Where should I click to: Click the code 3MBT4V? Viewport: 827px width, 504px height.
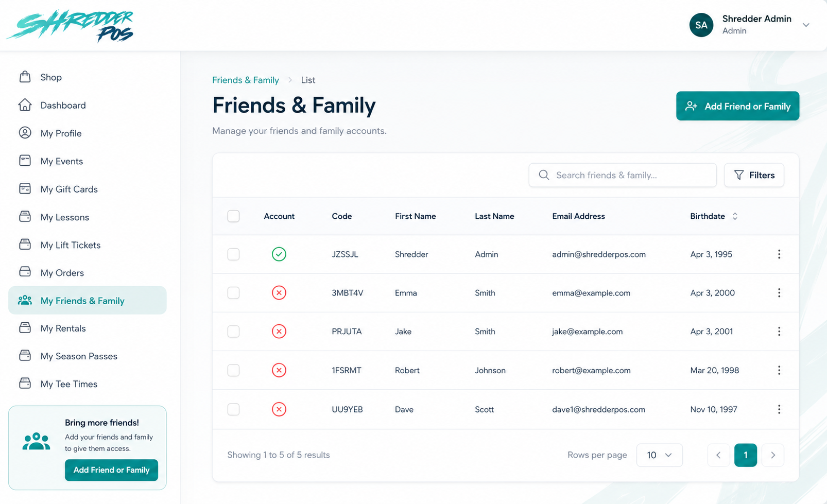(348, 293)
